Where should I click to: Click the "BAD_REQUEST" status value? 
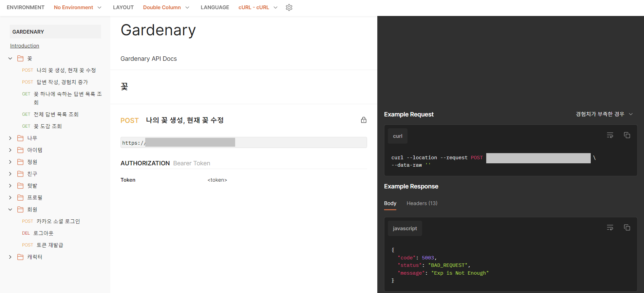(448, 265)
